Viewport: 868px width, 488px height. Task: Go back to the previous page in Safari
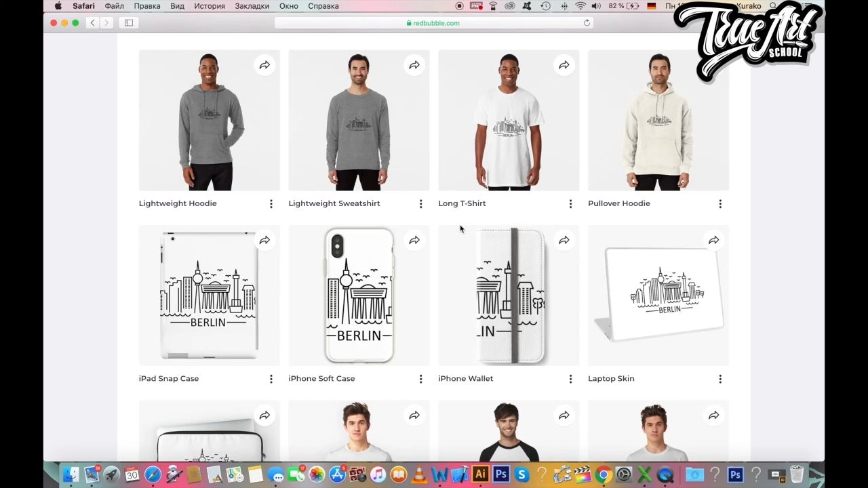pyautogui.click(x=93, y=23)
